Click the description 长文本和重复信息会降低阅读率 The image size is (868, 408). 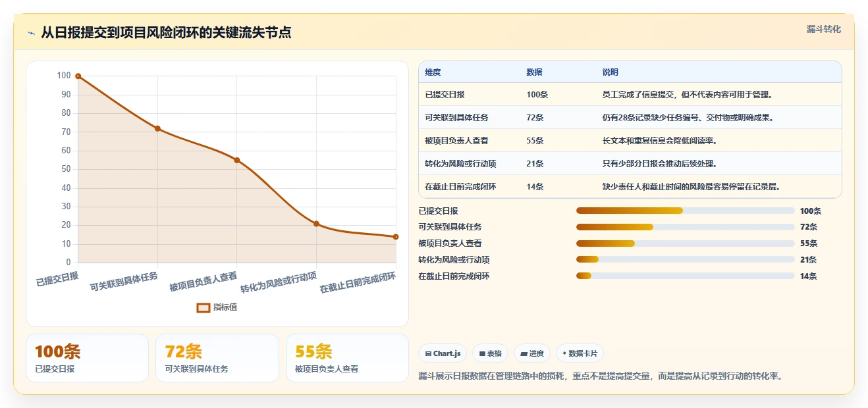tap(660, 141)
